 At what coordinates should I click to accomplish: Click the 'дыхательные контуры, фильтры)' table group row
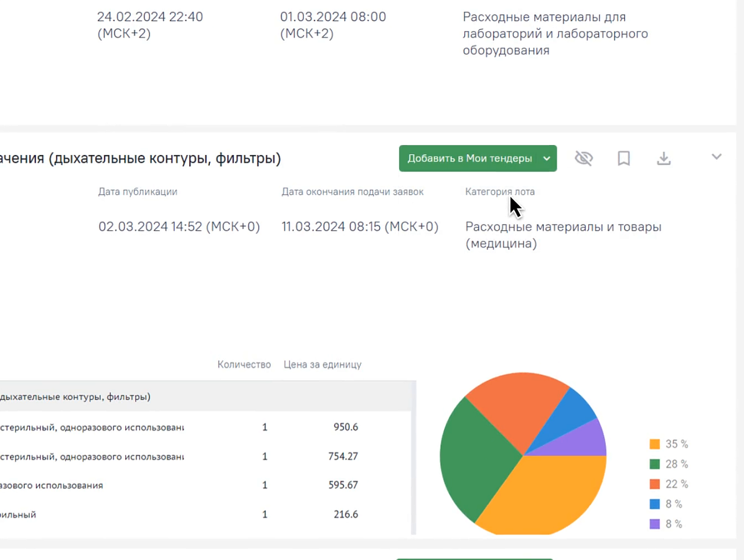205,396
